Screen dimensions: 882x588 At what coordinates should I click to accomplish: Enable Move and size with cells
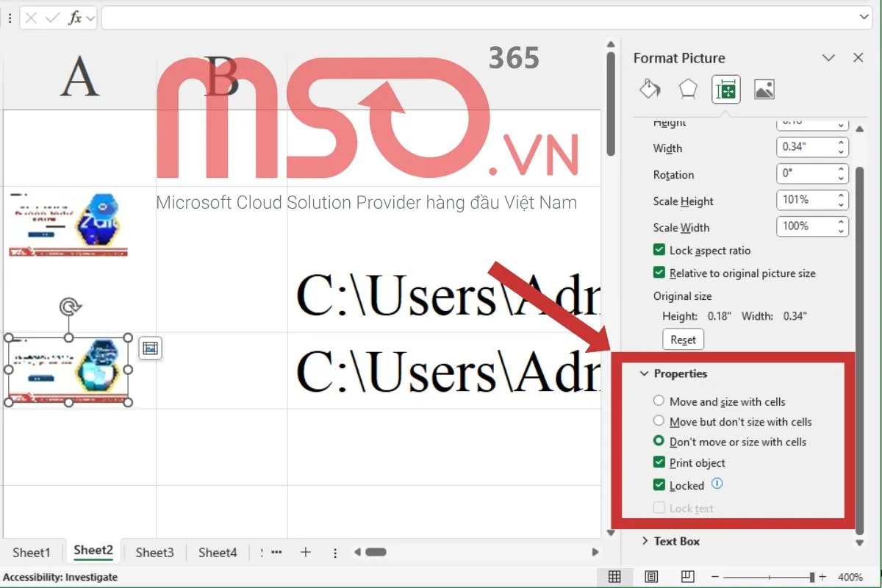pos(658,401)
